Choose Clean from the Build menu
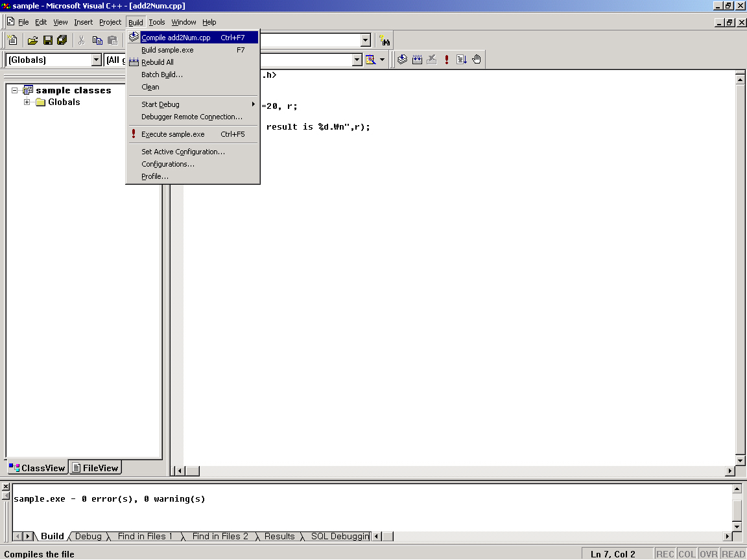The image size is (747, 560). 193,87
